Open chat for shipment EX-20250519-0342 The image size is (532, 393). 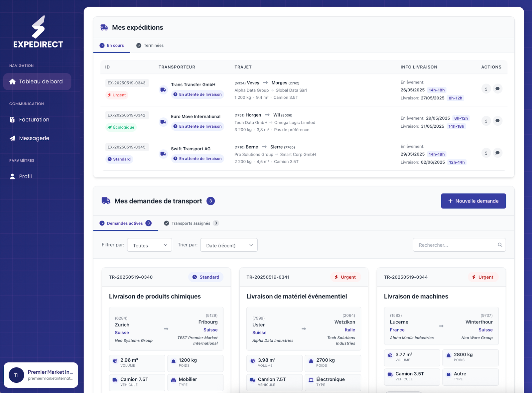(497, 121)
